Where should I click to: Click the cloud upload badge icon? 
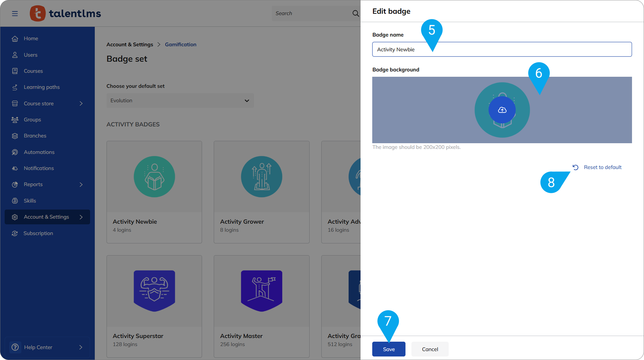tap(502, 110)
